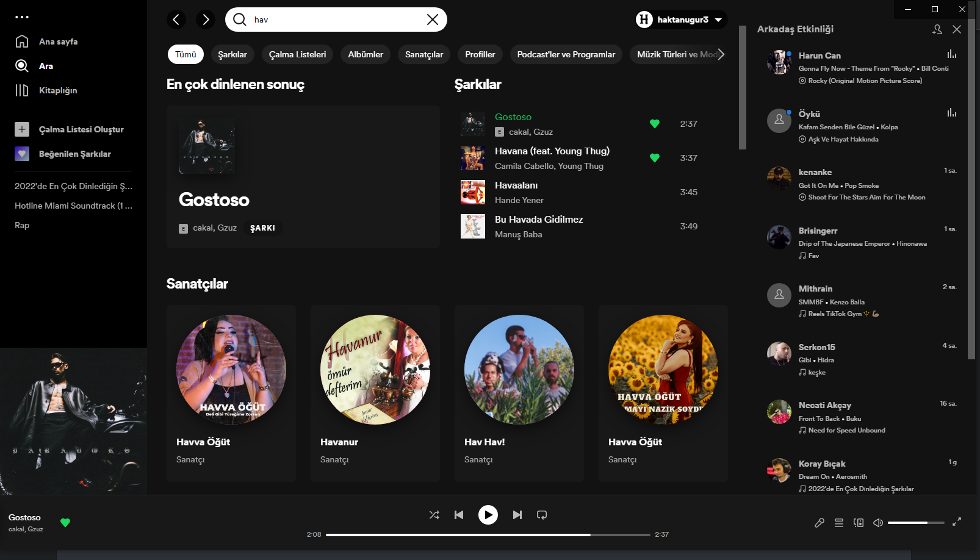Click the main content scrollbar
The height and width of the screenshot is (560, 980).
point(743,87)
